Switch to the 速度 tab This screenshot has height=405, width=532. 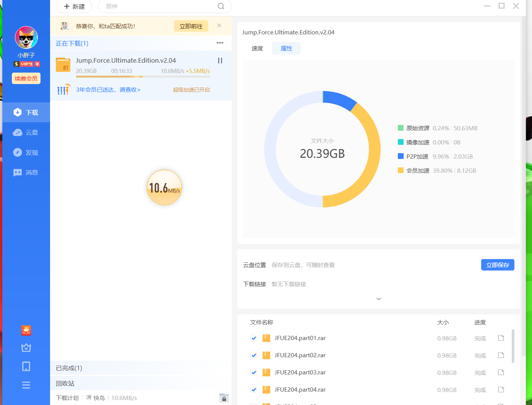click(257, 49)
